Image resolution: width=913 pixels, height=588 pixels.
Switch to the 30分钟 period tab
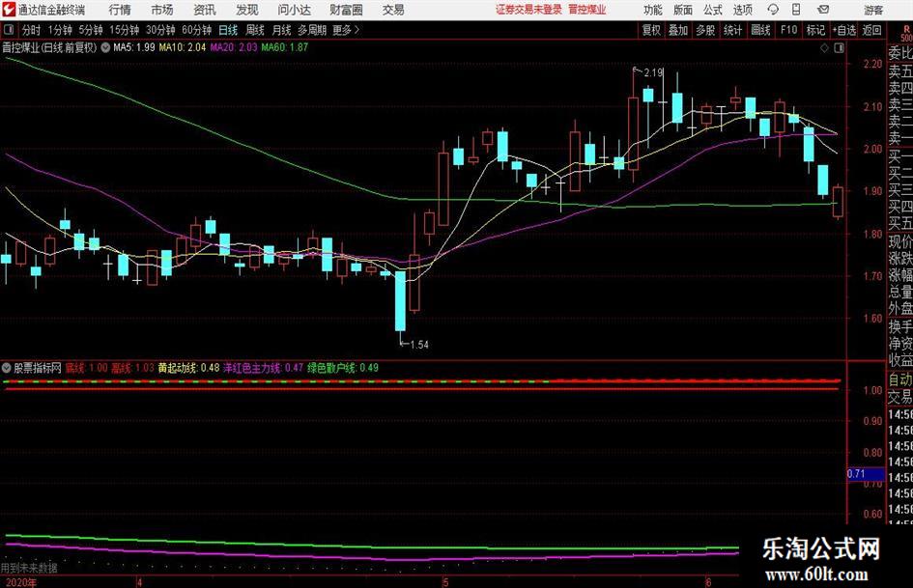pyautogui.click(x=160, y=30)
